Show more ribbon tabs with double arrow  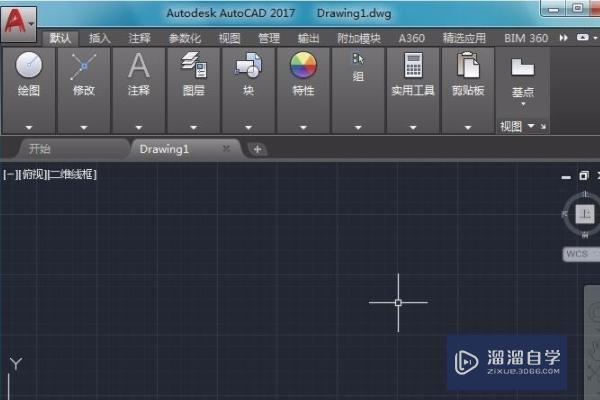point(563,38)
